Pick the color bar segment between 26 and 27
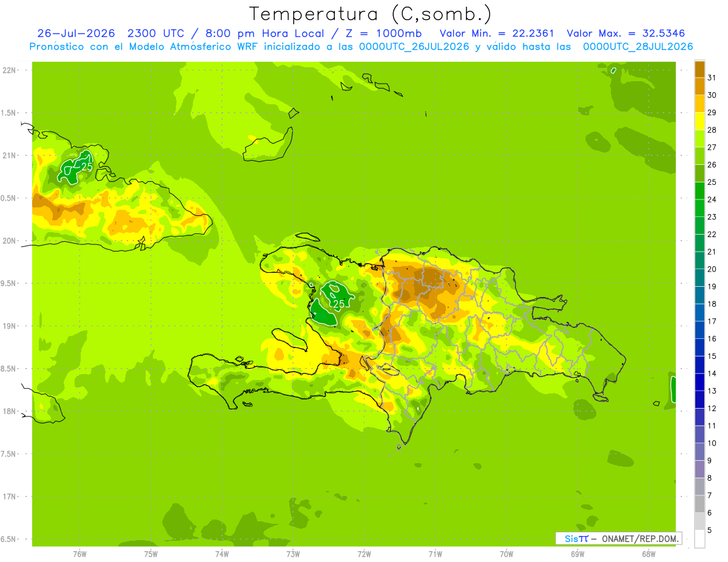 click(699, 156)
